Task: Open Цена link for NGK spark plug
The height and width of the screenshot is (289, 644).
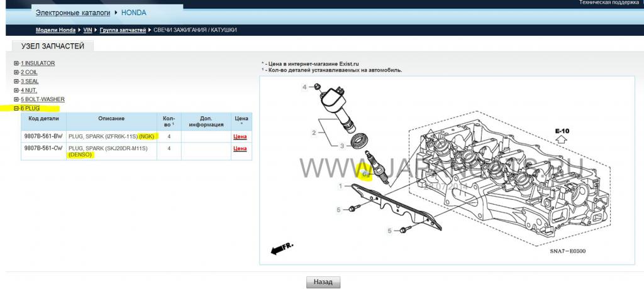Action: tap(240, 136)
